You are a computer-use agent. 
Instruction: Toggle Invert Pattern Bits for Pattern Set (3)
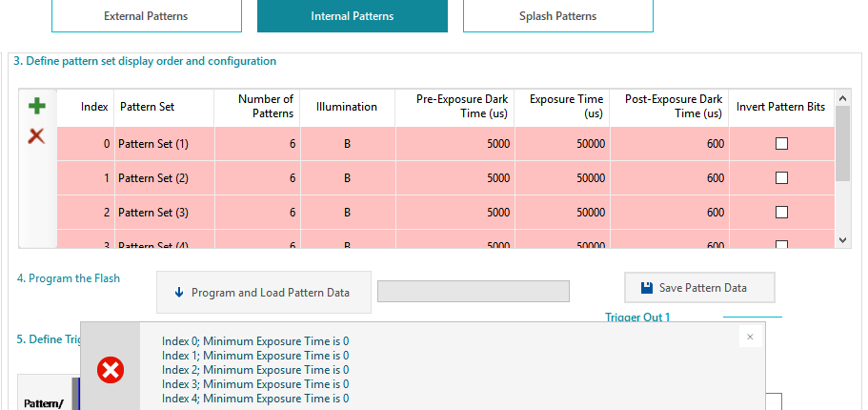pyautogui.click(x=781, y=213)
